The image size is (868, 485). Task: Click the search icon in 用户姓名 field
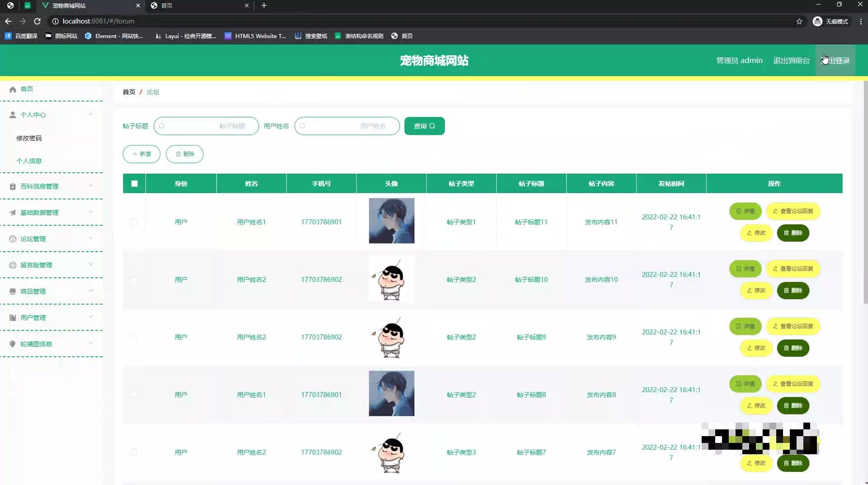[x=302, y=126]
